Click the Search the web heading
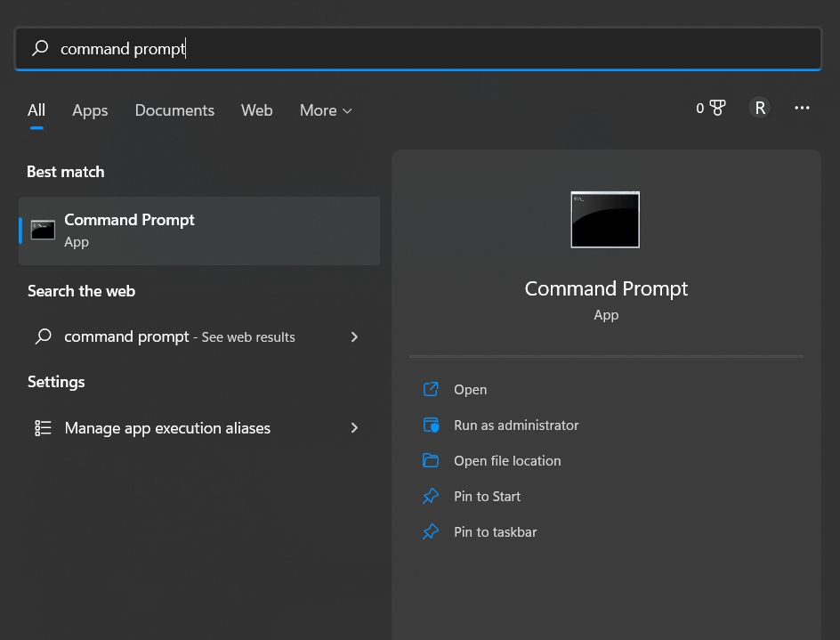Image resolution: width=840 pixels, height=640 pixels. click(82, 291)
